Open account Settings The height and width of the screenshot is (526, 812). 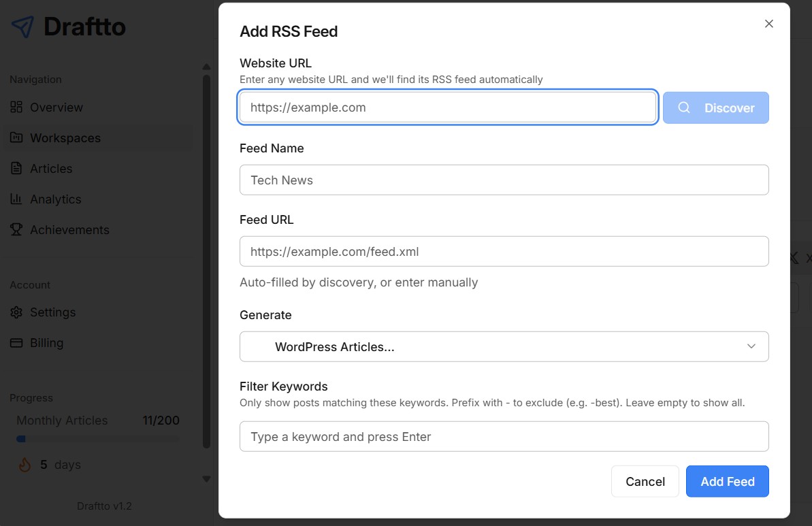pyautogui.click(x=99, y=312)
